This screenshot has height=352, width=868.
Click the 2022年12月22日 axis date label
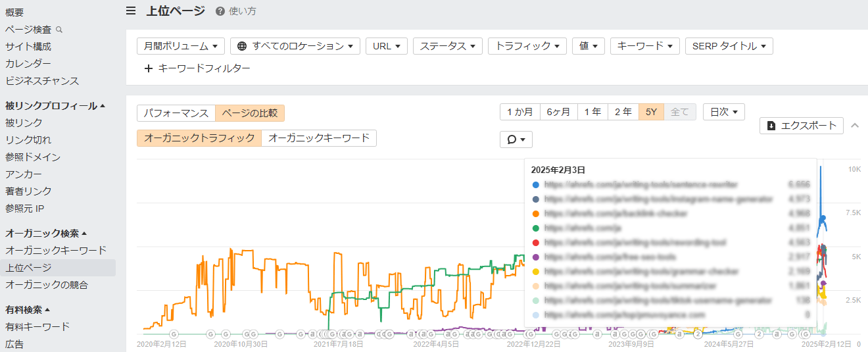tap(534, 344)
